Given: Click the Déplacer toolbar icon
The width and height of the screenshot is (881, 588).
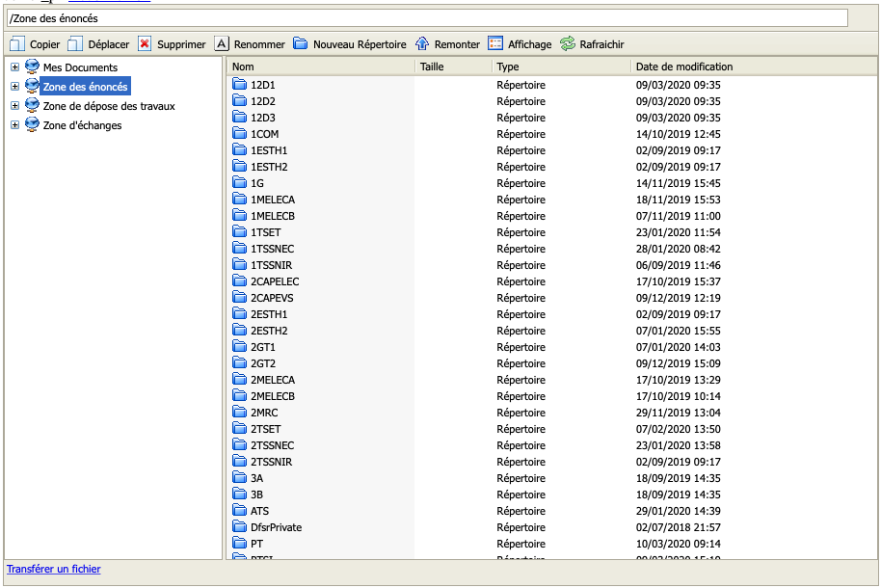Looking at the screenshot, I should [x=75, y=44].
